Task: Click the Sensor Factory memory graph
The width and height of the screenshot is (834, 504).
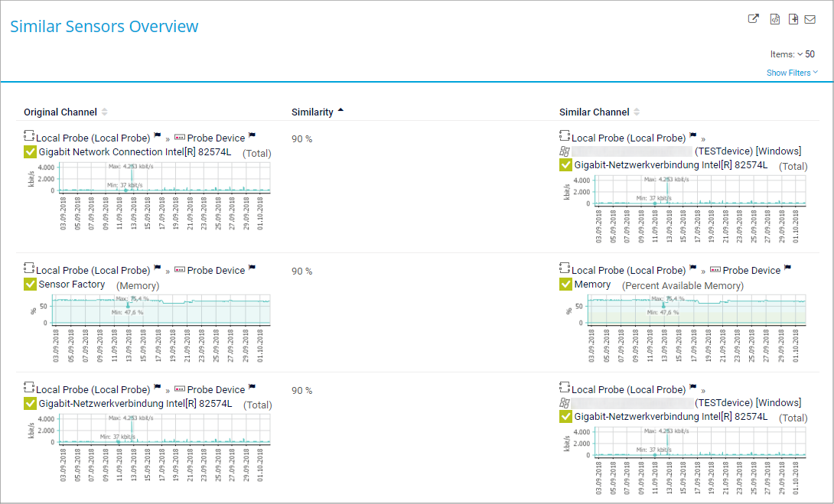Action: 153,311
